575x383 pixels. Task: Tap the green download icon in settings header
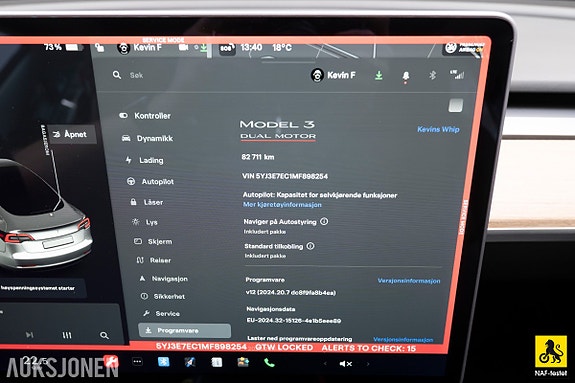379,76
